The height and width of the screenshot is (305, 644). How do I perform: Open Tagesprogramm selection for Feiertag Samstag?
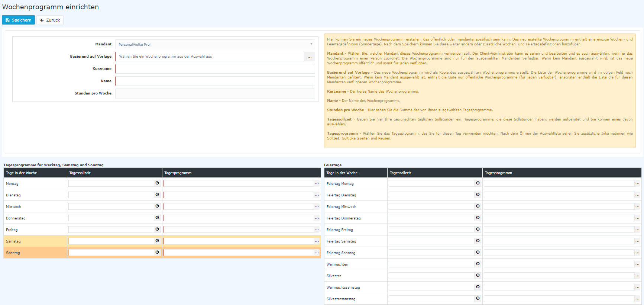(x=637, y=241)
